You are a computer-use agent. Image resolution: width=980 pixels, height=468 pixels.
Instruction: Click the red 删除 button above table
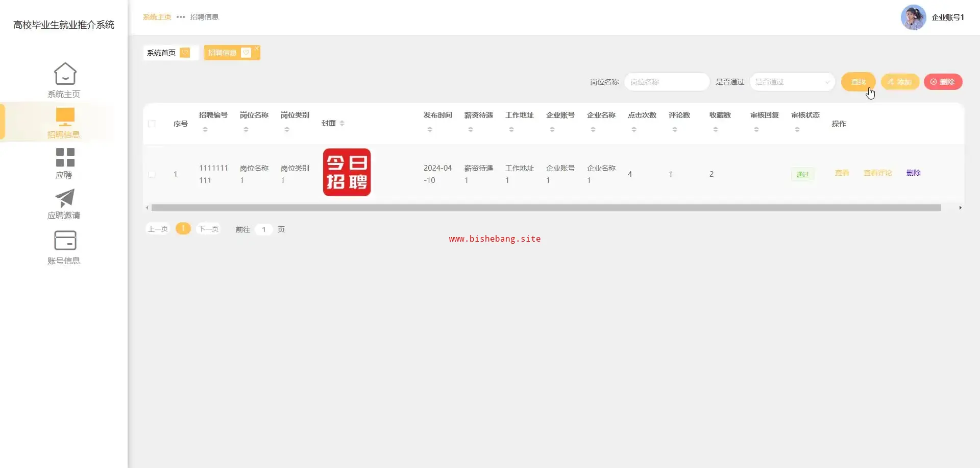coord(943,82)
